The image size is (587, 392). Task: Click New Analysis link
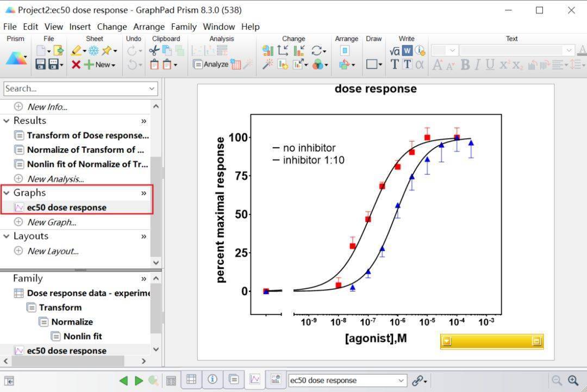(55, 178)
